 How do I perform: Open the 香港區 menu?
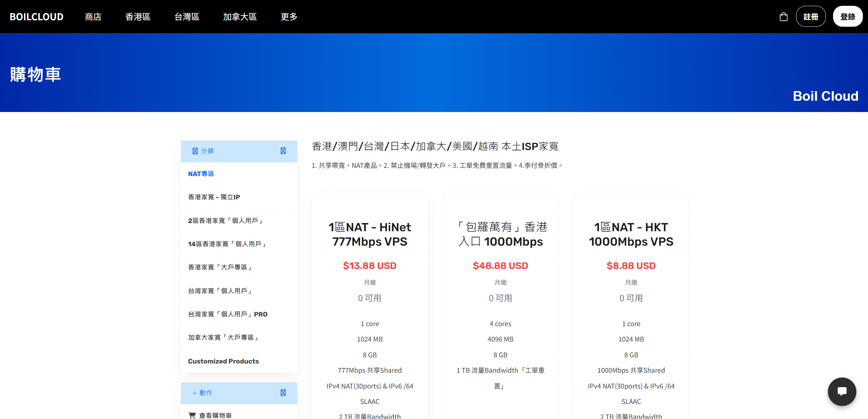click(138, 16)
